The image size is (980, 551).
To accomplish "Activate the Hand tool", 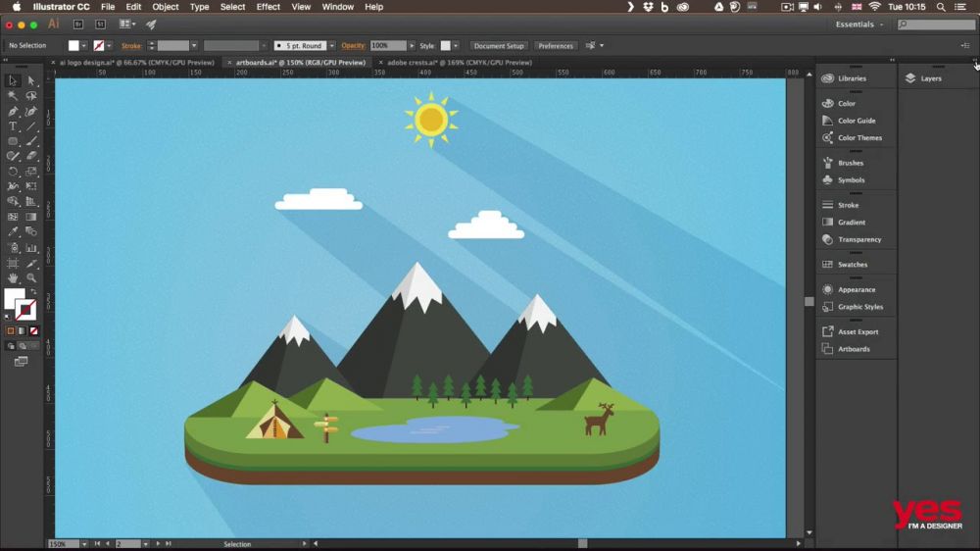I will pos(13,278).
